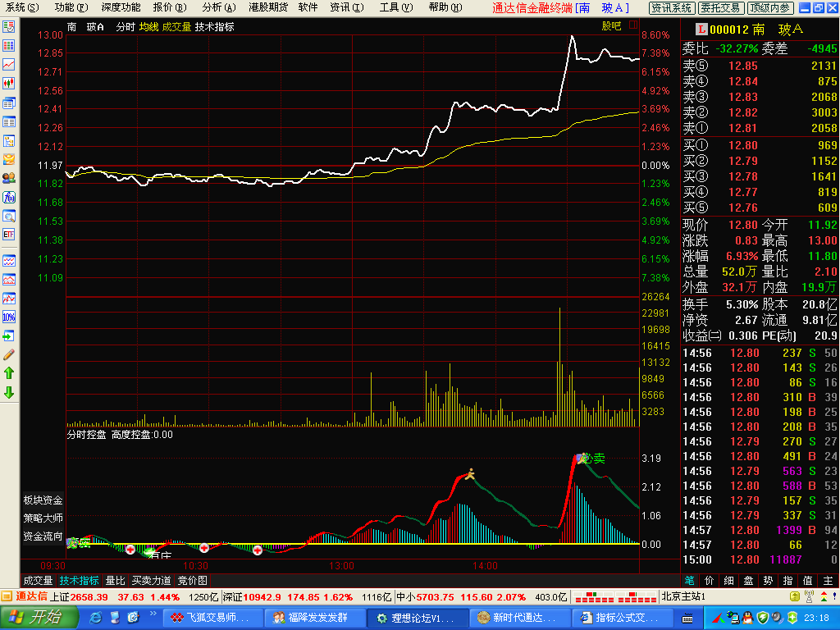Switch to the 买卖力道 tab
Viewport: 840px width, 630px height.
pyautogui.click(x=152, y=581)
